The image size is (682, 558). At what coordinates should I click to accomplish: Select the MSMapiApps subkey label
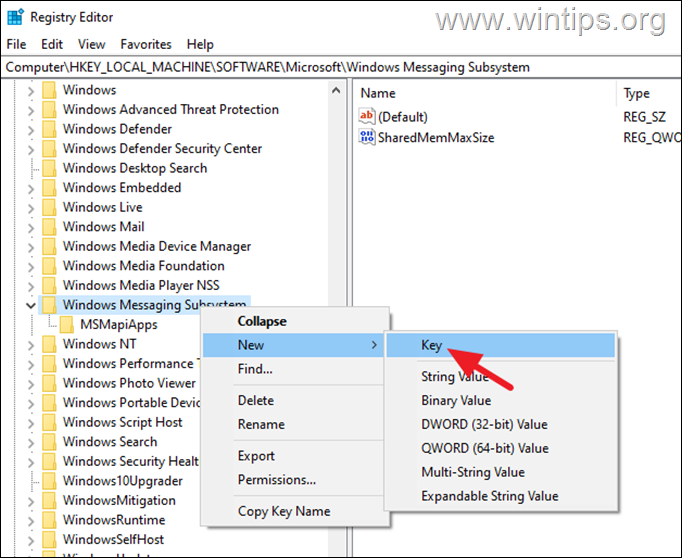pos(119,325)
